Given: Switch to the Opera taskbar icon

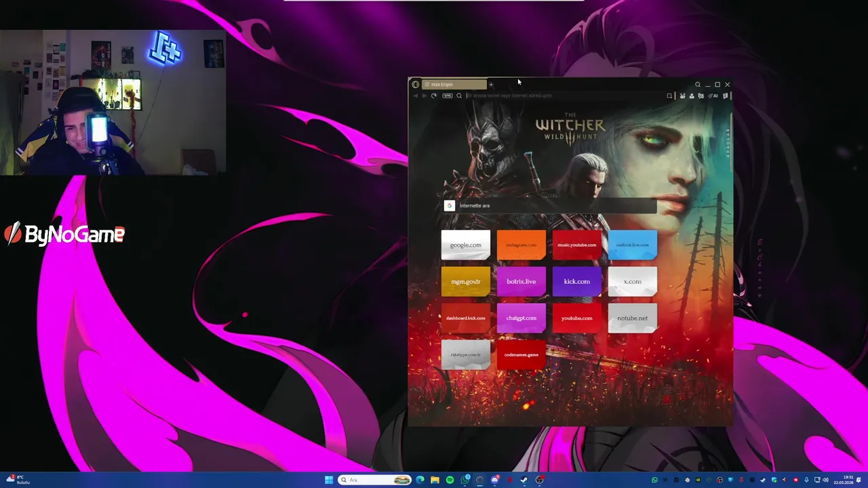Looking at the screenshot, I should point(479,480).
